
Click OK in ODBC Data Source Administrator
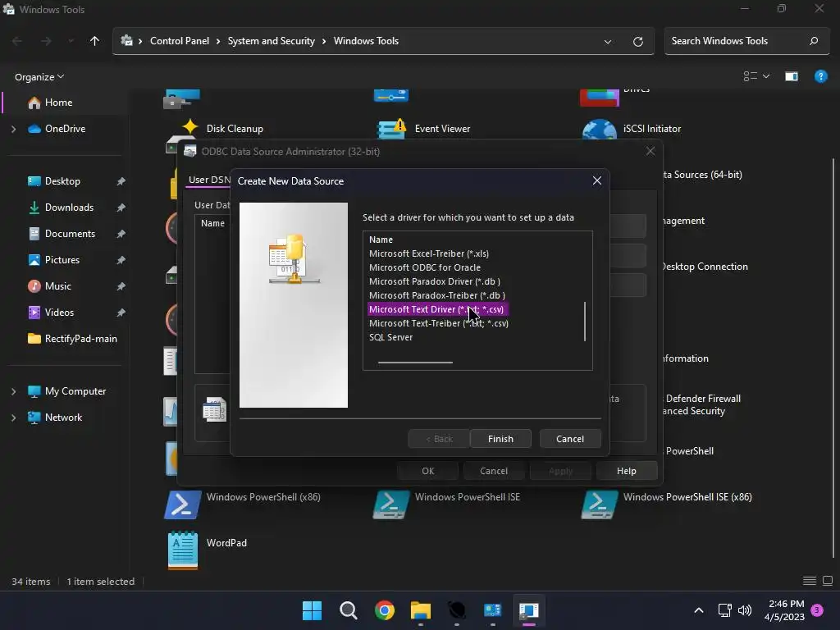(427, 471)
